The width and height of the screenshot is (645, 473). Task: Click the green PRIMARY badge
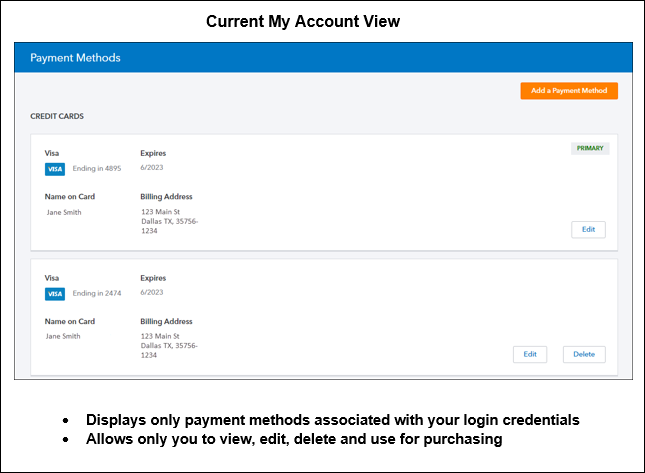click(590, 148)
